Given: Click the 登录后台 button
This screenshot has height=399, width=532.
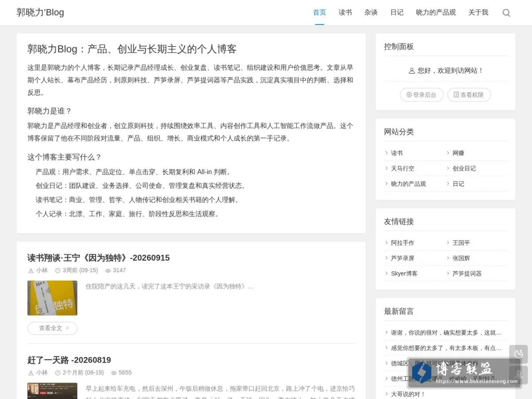Looking at the screenshot, I should point(422,95).
